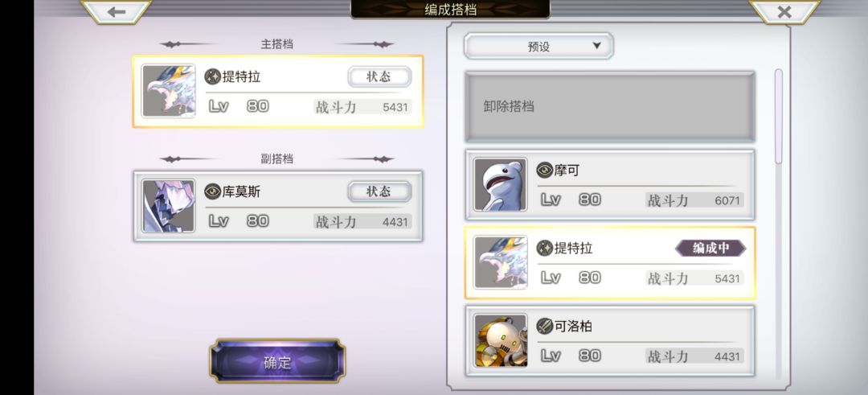Click the X icon at top right

[784, 11]
